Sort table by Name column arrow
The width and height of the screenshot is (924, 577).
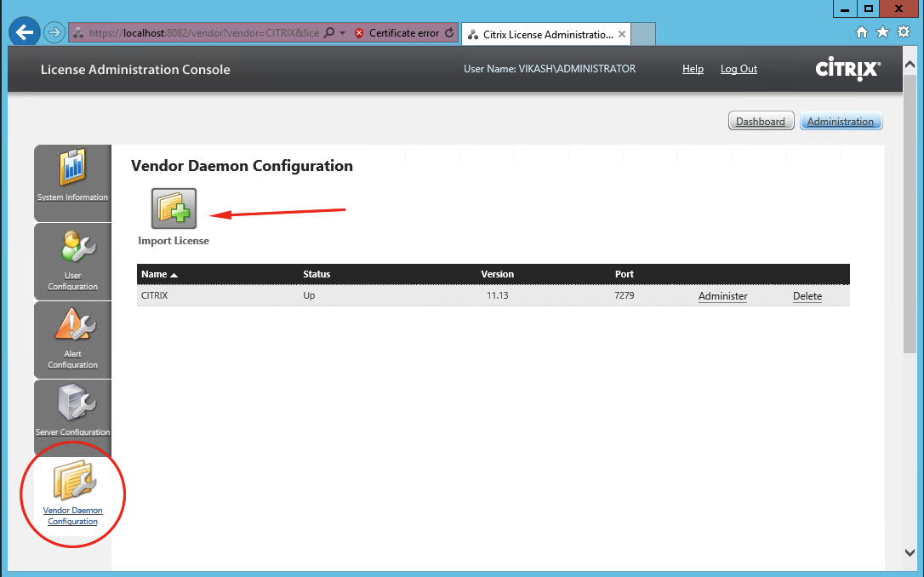pyautogui.click(x=174, y=275)
